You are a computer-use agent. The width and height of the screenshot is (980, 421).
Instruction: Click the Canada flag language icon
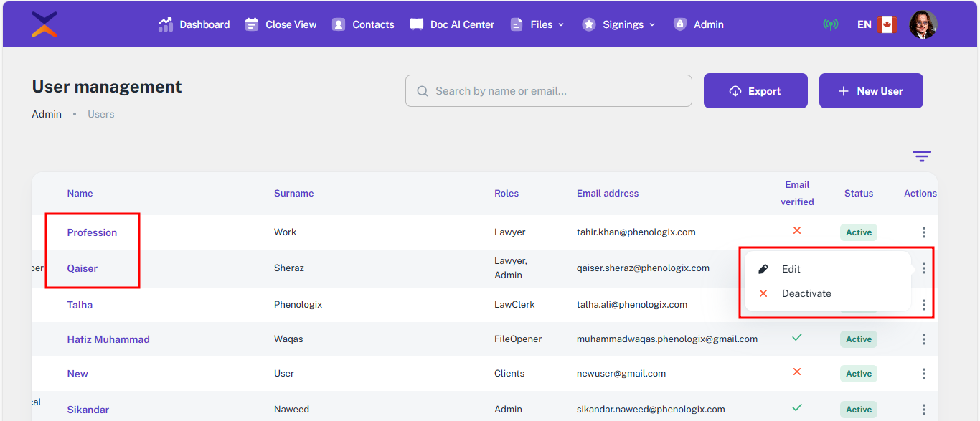coord(887,24)
